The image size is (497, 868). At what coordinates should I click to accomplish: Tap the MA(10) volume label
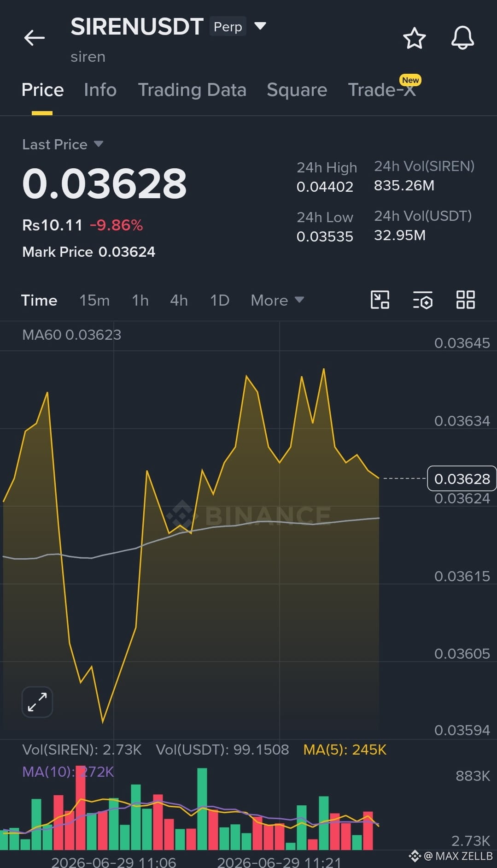[x=68, y=772]
